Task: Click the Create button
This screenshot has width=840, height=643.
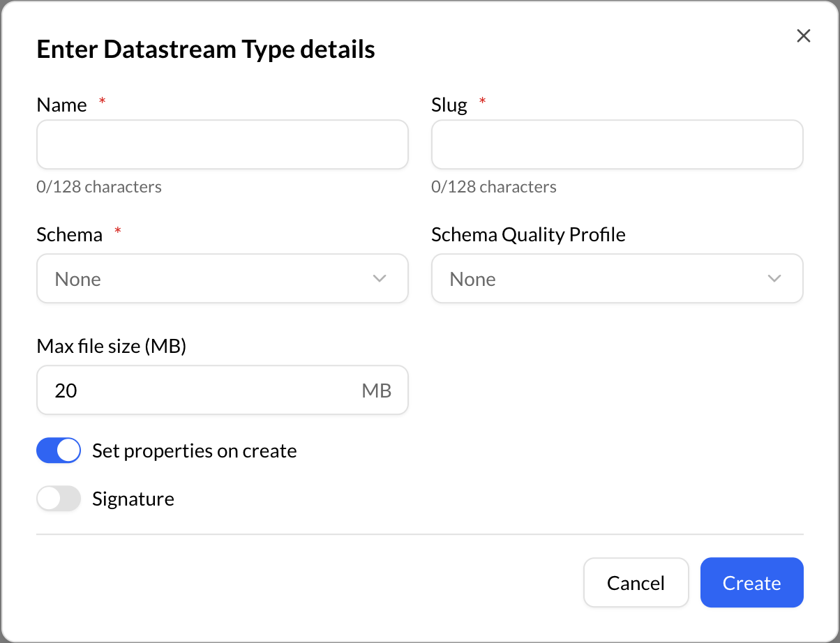Action: click(751, 582)
